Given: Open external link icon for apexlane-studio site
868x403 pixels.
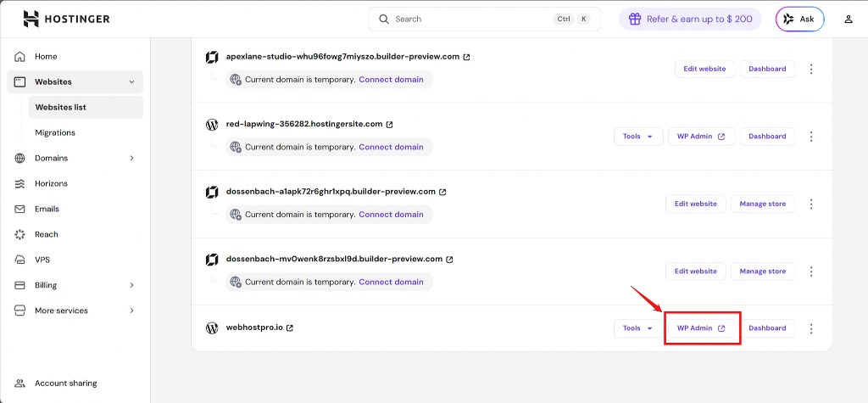Looking at the screenshot, I should 467,57.
